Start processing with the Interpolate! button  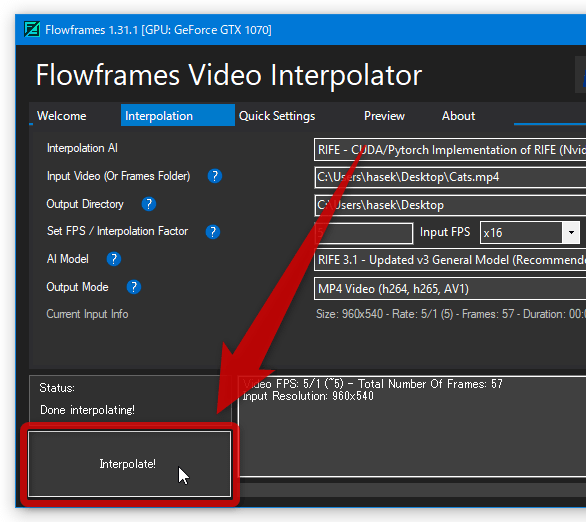(129, 464)
